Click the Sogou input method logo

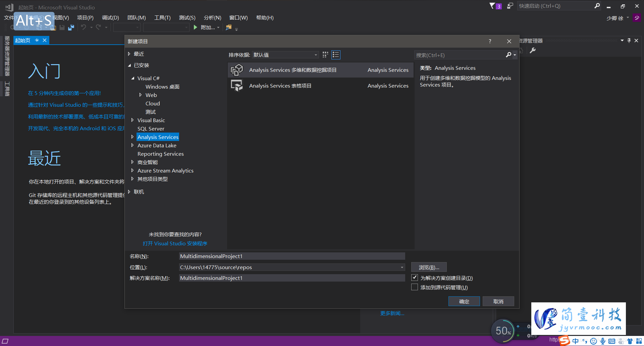point(565,341)
